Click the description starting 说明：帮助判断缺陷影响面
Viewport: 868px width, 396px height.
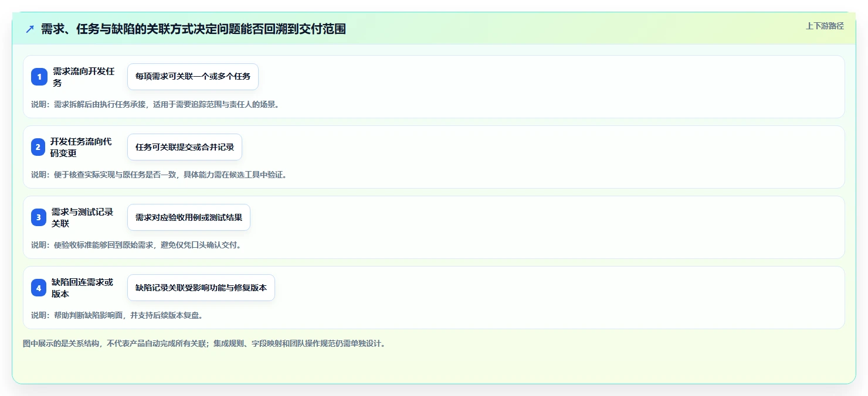pyautogui.click(x=117, y=315)
